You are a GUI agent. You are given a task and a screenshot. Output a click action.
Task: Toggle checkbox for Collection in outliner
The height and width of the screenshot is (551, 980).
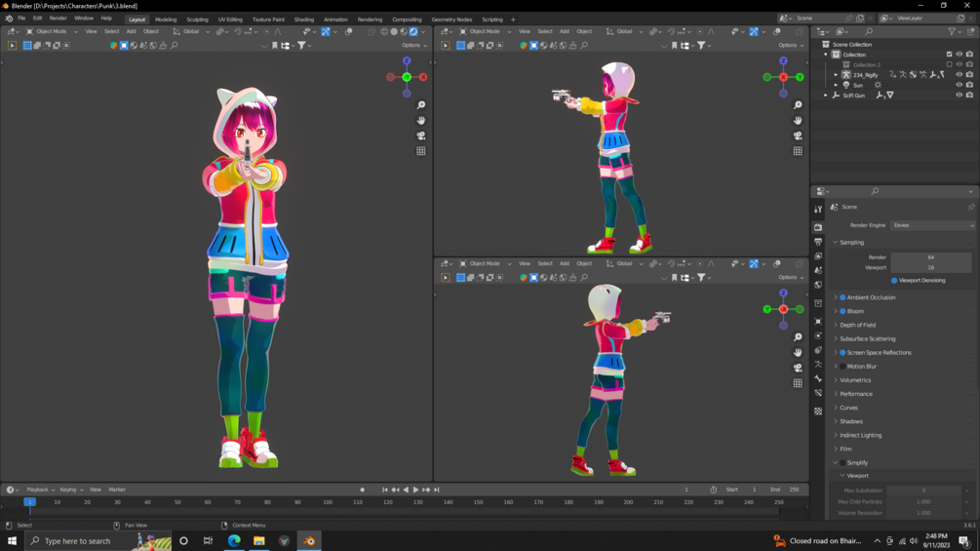point(950,55)
